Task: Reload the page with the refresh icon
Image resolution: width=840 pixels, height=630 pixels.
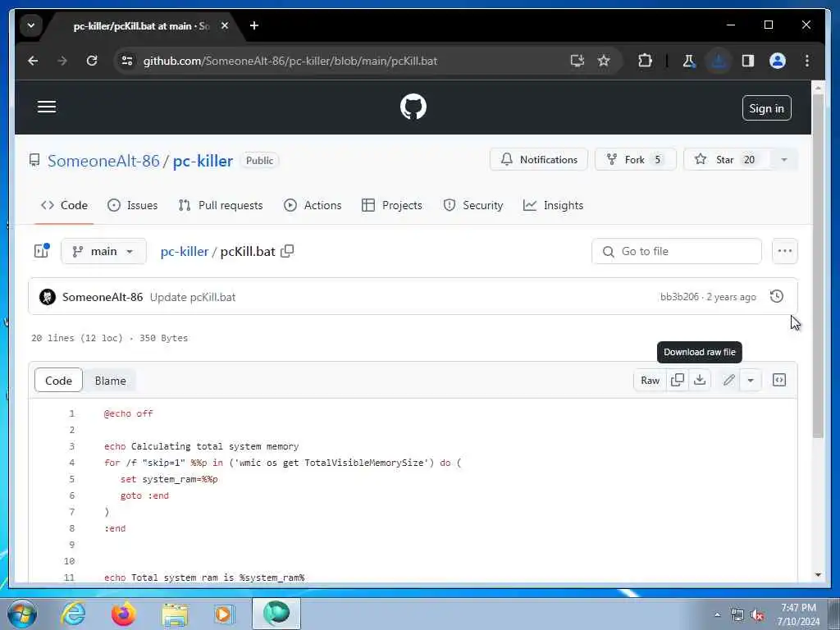Action: (x=92, y=61)
